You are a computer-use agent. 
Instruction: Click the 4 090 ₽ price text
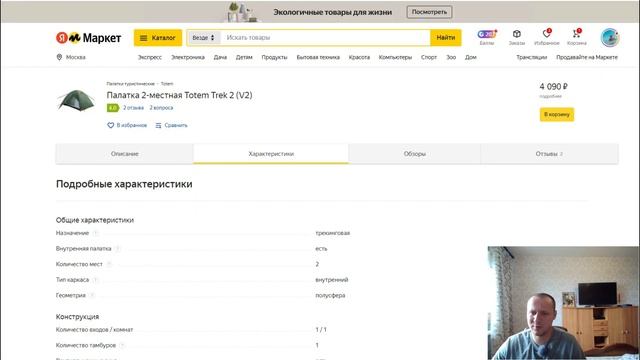click(x=553, y=87)
